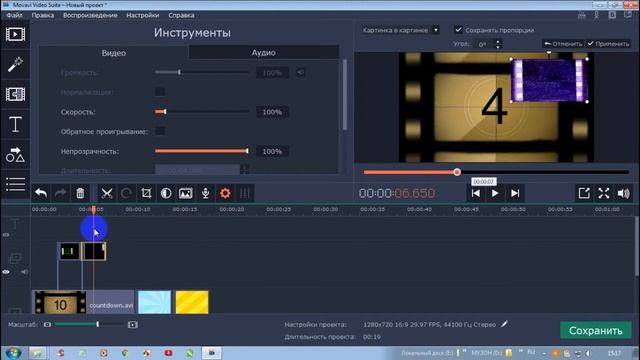Toggle the Нормализация checkbox

pos(160,92)
